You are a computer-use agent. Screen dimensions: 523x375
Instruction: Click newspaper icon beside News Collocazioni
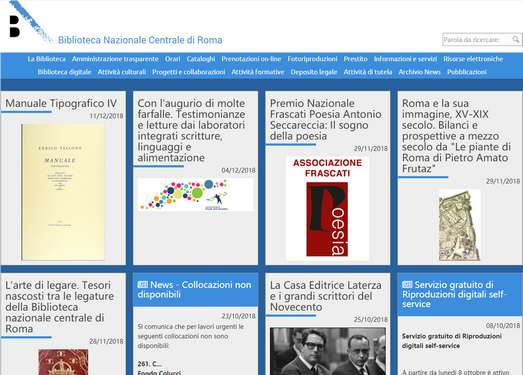tap(143, 285)
